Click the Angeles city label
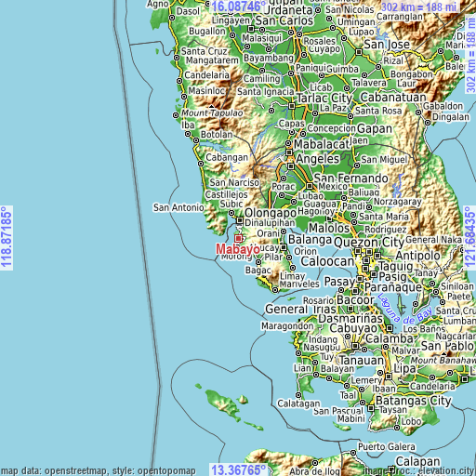476x476 pixels. [x=318, y=159]
